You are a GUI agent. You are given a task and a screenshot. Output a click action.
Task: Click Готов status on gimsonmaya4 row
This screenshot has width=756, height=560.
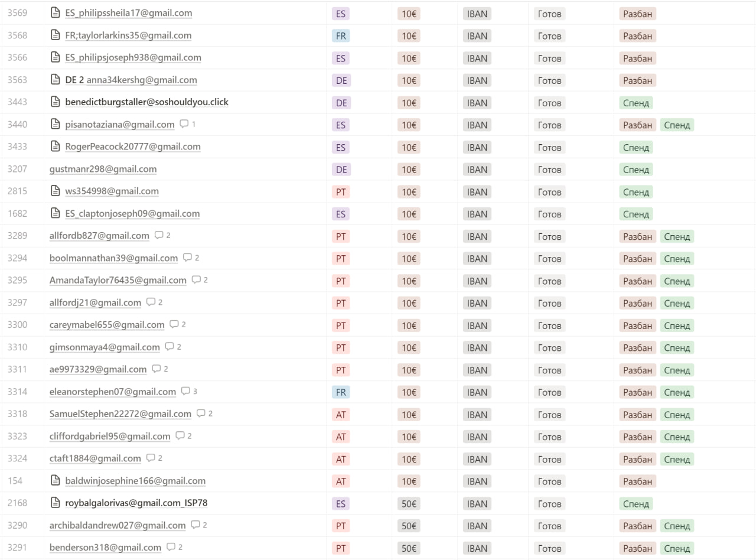(x=549, y=348)
